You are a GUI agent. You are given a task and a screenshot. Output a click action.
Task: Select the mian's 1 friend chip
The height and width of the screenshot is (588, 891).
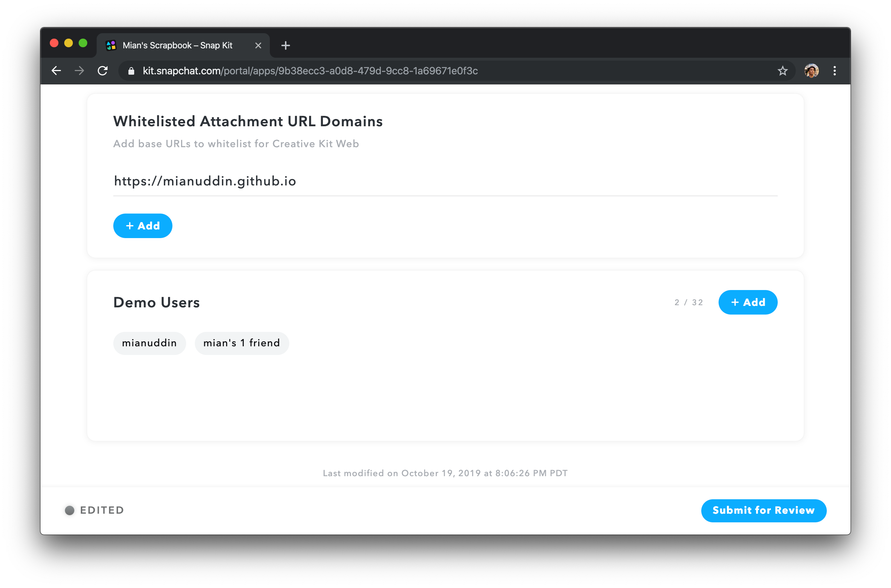click(241, 343)
